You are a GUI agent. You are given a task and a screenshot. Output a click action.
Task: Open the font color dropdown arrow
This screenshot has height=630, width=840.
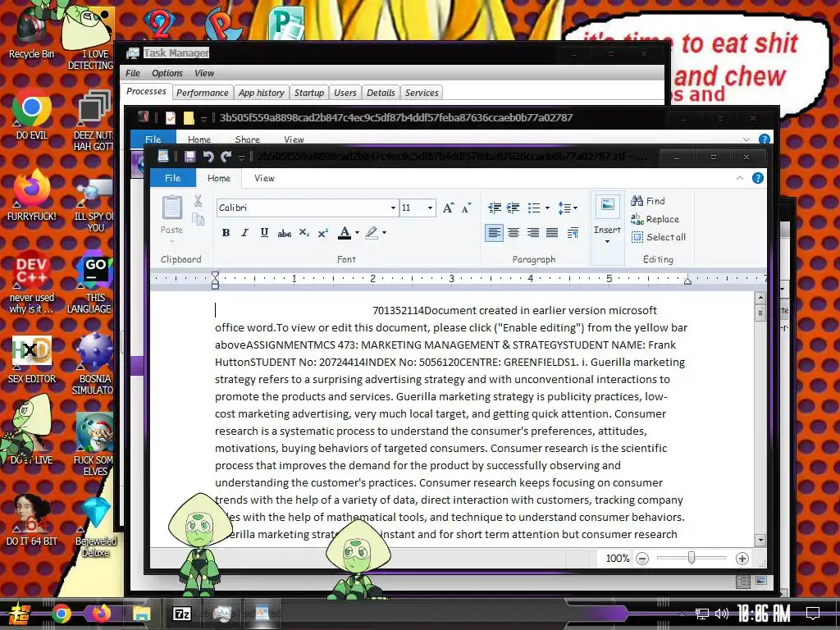click(x=357, y=232)
